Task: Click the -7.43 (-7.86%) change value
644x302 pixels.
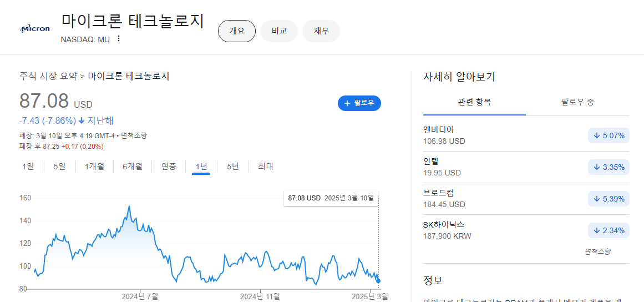Action: point(48,121)
